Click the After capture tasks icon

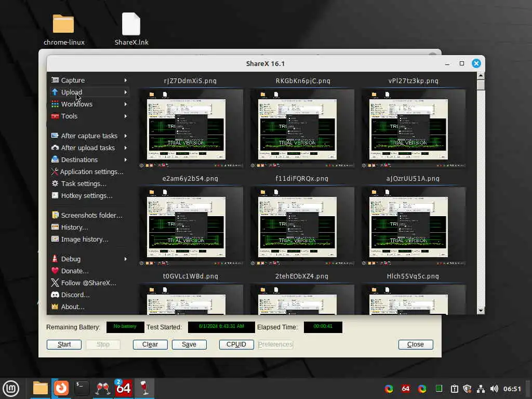point(55,136)
